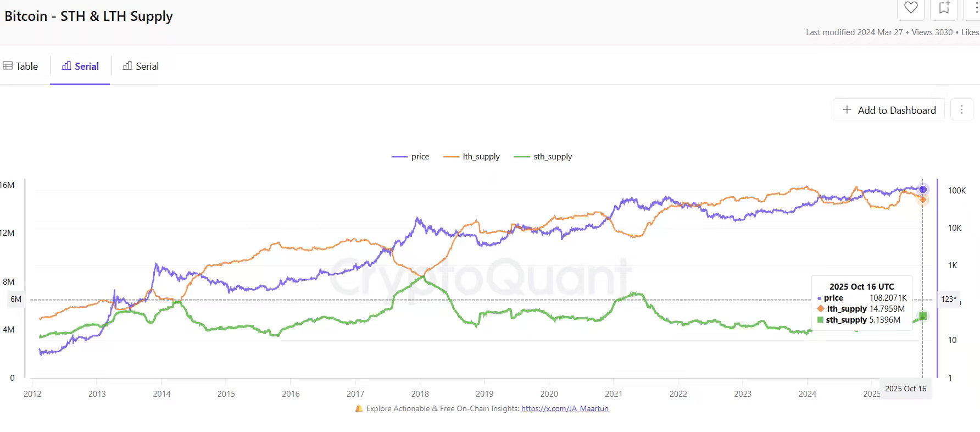Click the purple price dot marker on chart
The image size is (980, 432).
923,190
